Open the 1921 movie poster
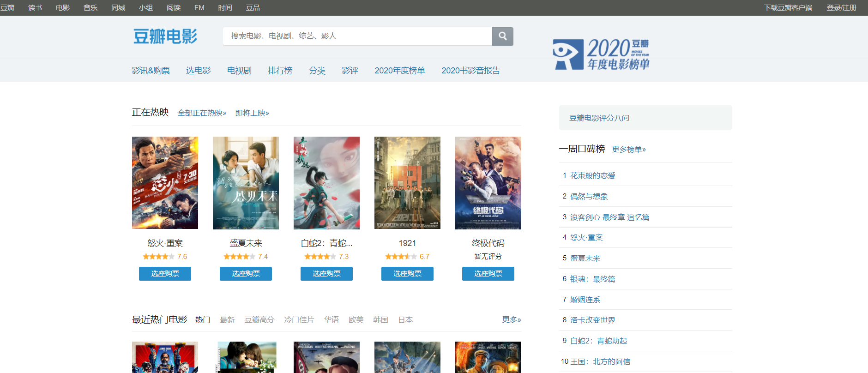 (x=407, y=183)
